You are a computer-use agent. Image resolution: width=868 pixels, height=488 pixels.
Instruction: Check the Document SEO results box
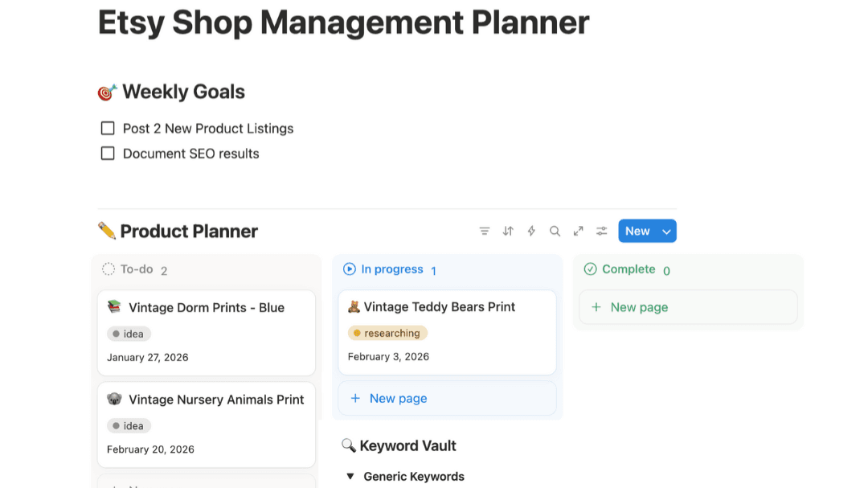pyautogui.click(x=108, y=154)
